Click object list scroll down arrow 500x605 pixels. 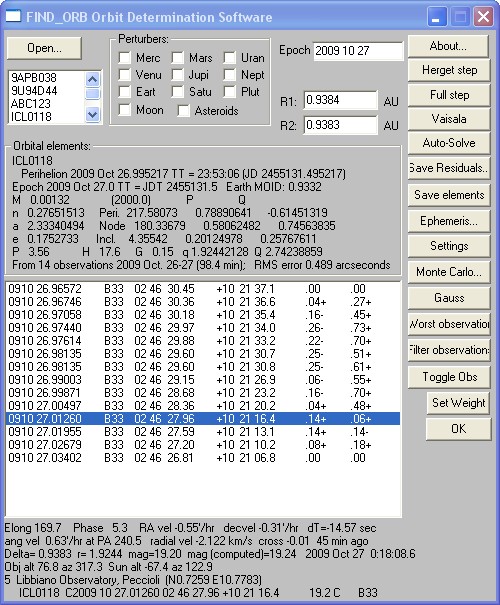pyautogui.click(x=93, y=115)
